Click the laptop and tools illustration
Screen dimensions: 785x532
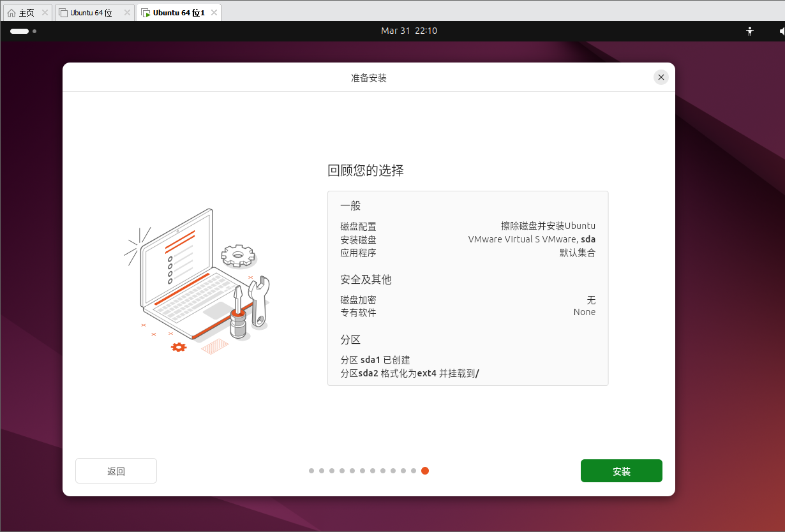(x=197, y=281)
